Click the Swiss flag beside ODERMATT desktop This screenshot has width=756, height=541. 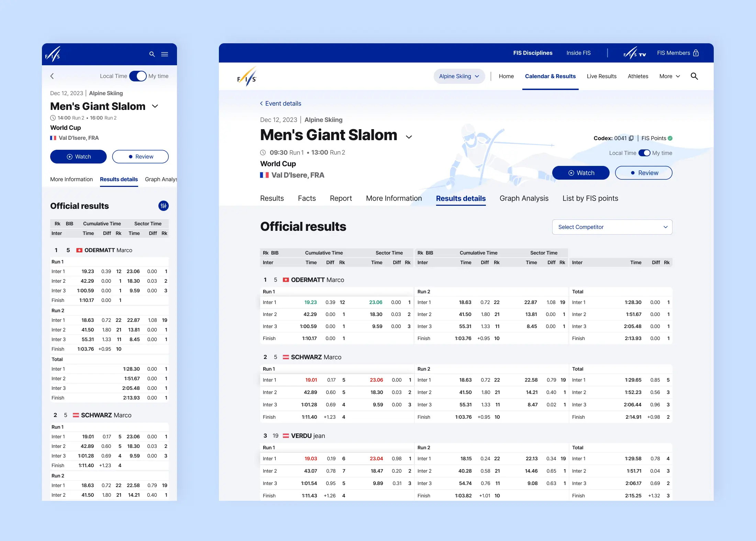tap(286, 280)
